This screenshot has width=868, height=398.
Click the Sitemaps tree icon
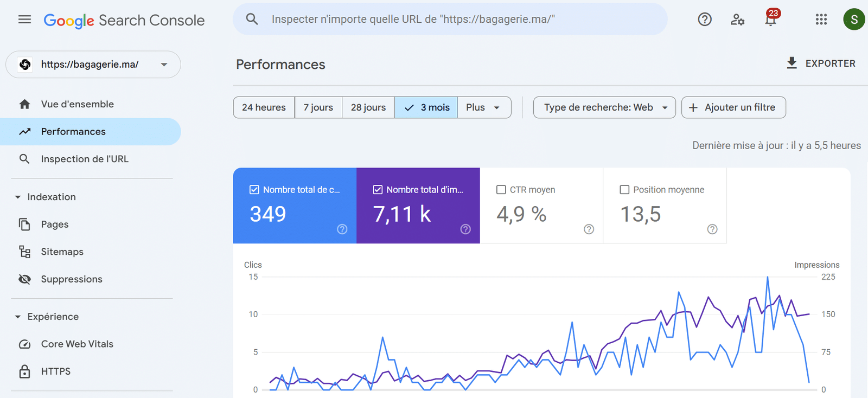click(x=24, y=252)
